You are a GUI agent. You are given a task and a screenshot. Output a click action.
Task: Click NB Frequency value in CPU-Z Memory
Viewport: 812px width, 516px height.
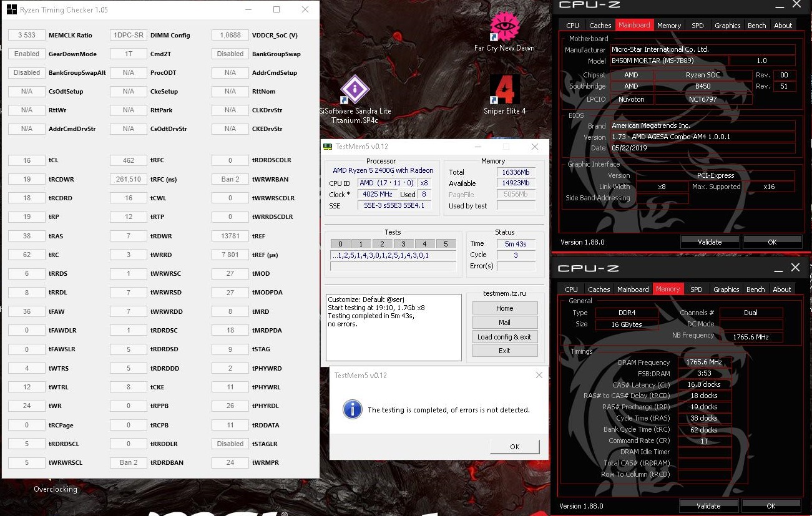point(751,337)
